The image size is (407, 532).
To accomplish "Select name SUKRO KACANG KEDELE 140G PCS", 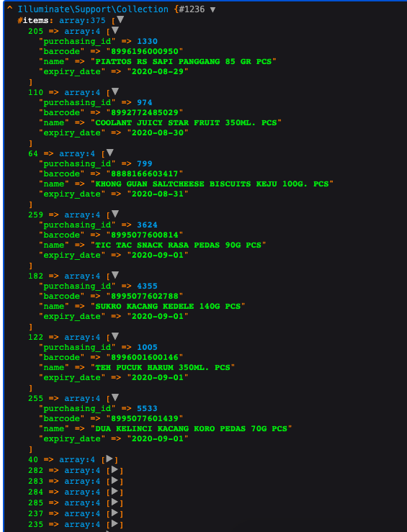I will click(168, 307).
